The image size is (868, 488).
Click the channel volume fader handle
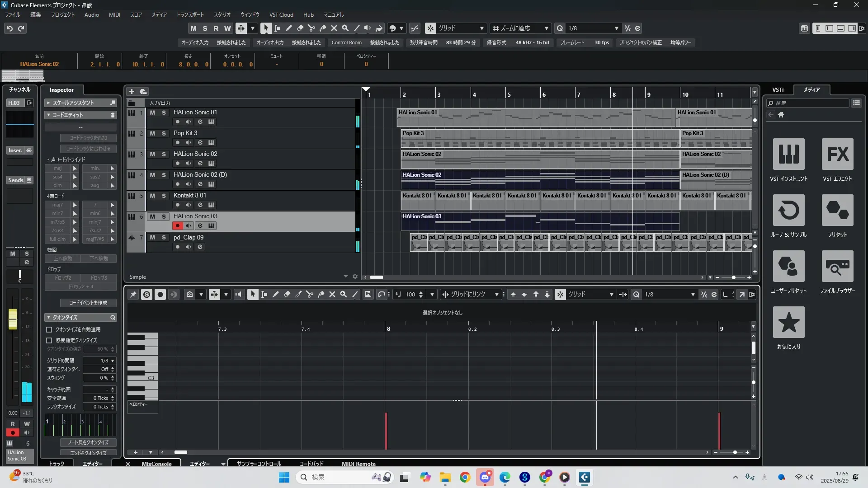pos(13,319)
